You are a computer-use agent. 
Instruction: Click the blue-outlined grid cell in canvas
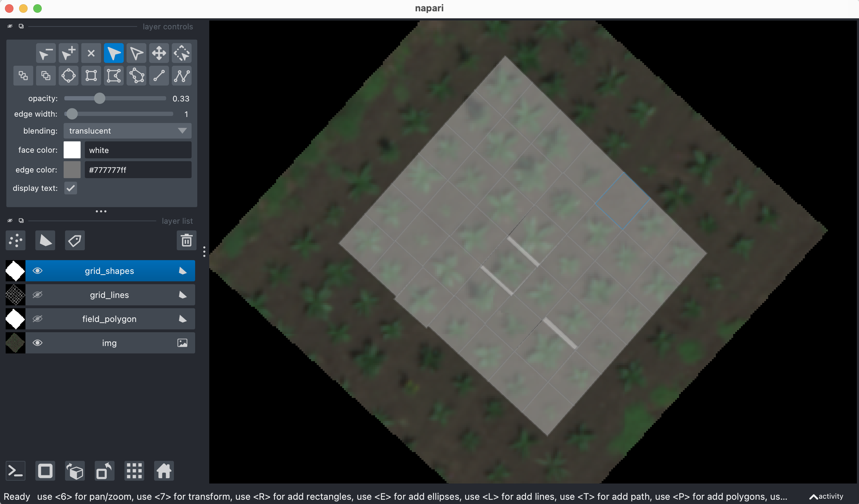pyautogui.click(x=623, y=201)
